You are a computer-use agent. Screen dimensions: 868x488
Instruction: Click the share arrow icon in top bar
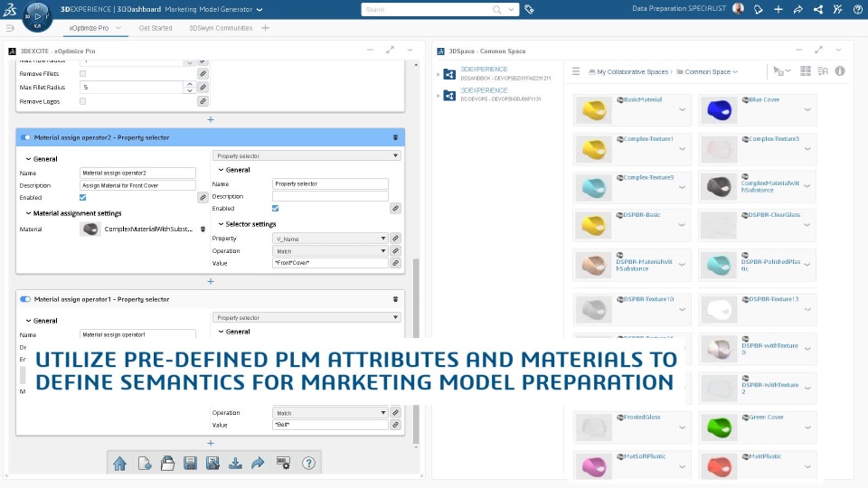[797, 9]
